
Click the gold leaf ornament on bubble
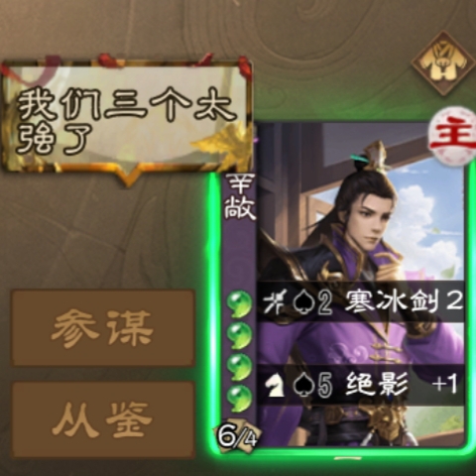[221, 142]
